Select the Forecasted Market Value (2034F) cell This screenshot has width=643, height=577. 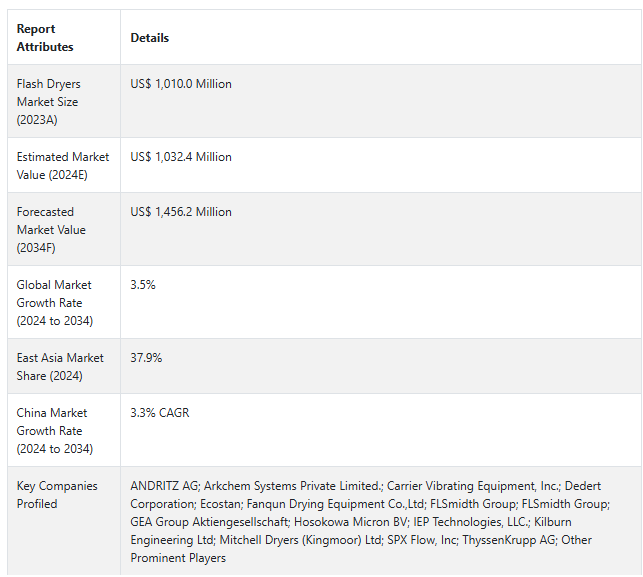[52, 229]
